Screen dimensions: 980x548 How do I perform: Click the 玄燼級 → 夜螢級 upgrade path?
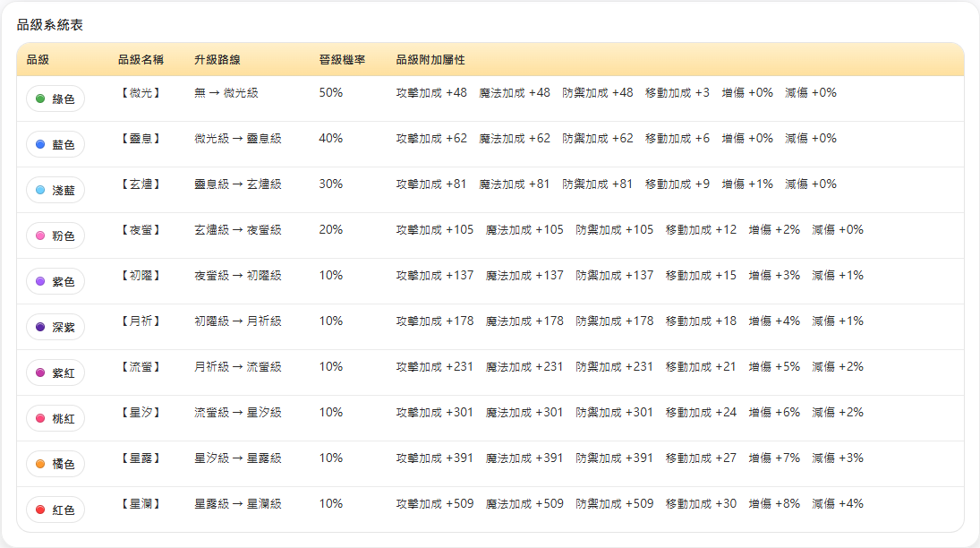tap(237, 229)
